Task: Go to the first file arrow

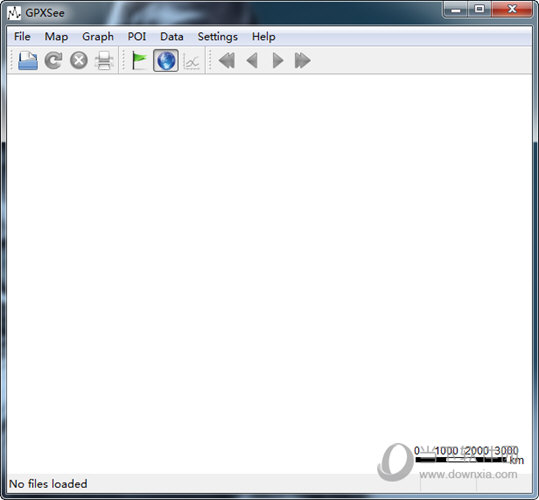Action: (x=227, y=61)
